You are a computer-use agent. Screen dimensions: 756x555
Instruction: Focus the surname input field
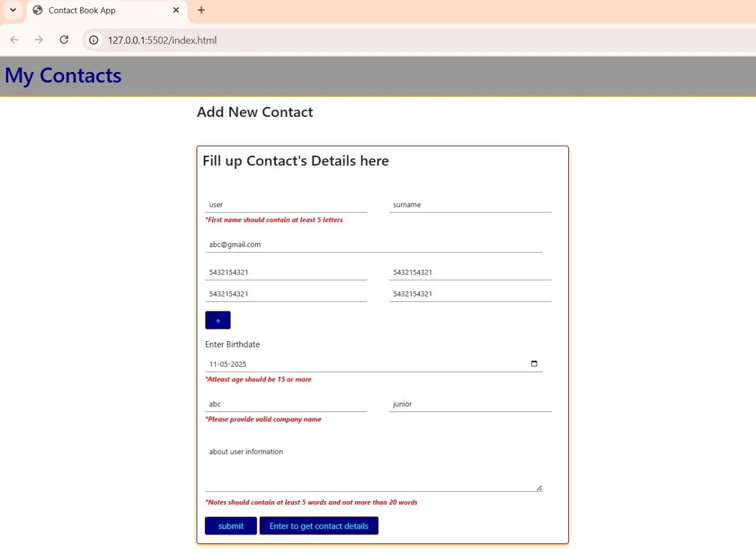(470, 205)
